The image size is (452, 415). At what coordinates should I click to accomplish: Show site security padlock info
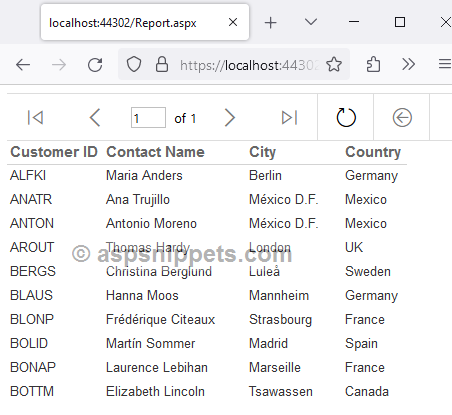point(162,64)
